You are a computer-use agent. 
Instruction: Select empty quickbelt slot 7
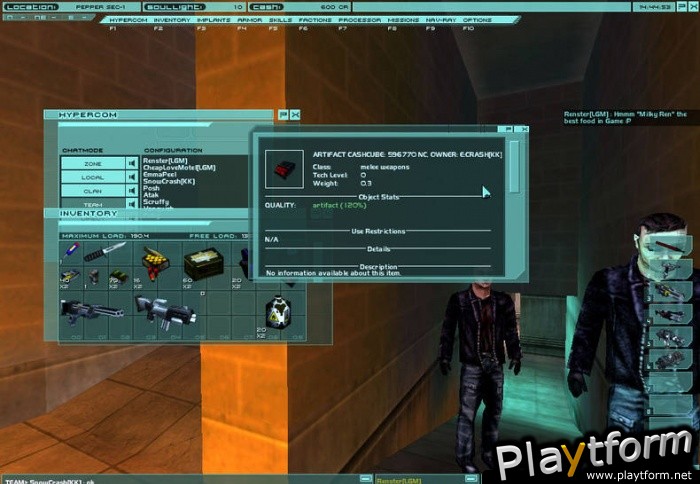(x=669, y=382)
